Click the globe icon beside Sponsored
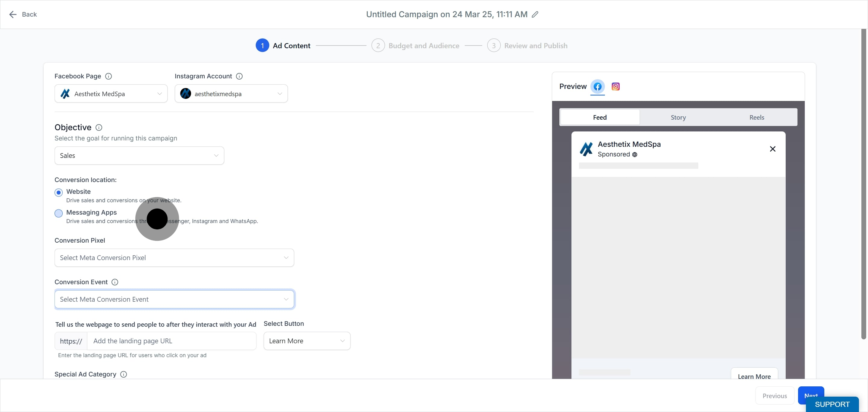Screen dimensions: 868x412 pos(635,155)
